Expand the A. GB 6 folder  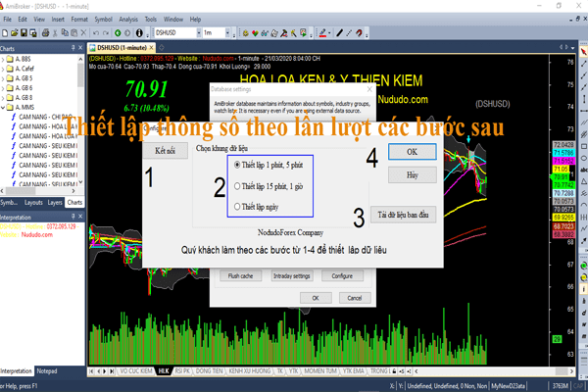(x=3, y=88)
